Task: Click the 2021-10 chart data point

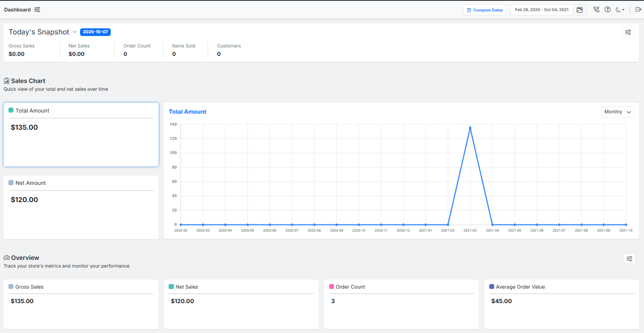Action: click(x=626, y=225)
